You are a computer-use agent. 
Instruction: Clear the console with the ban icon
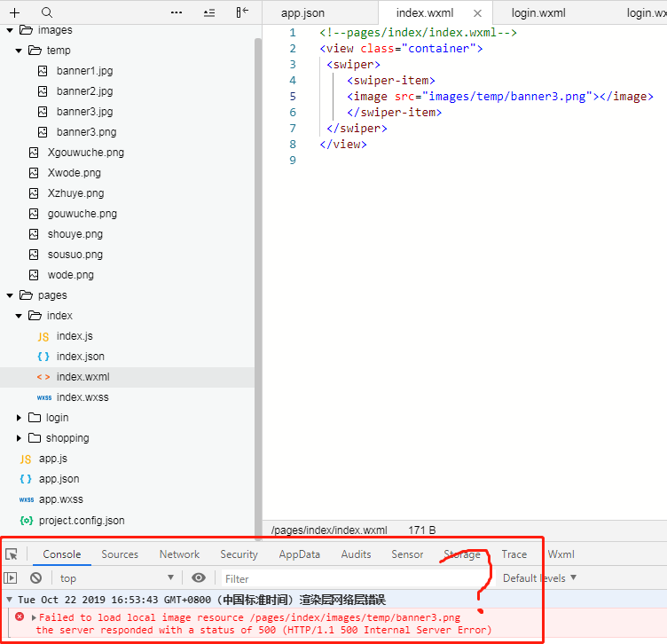click(x=35, y=578)
